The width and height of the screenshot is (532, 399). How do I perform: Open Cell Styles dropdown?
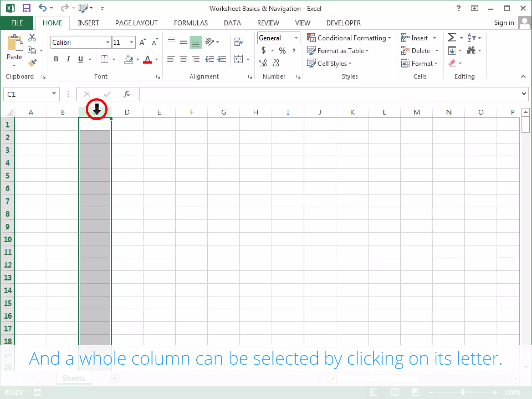(x=329, y=63)
